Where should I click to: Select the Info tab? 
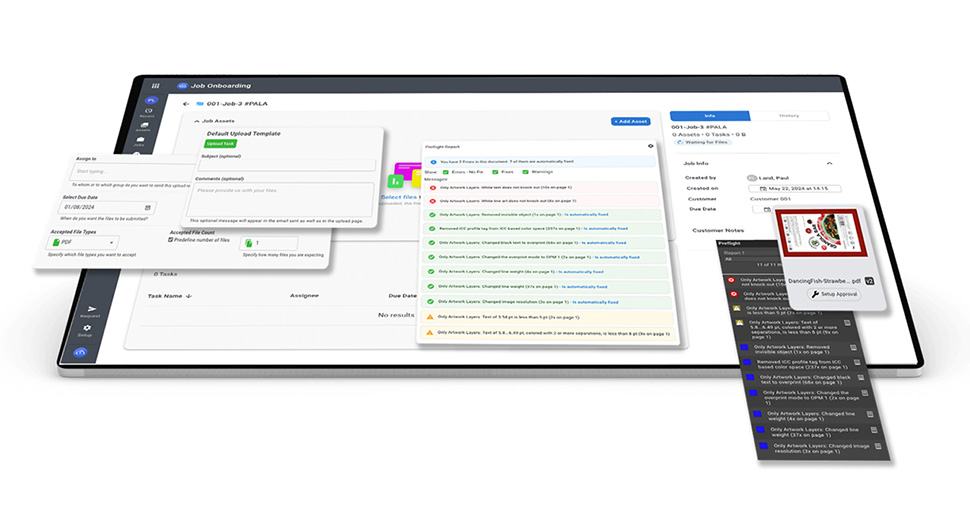click(709, 116)
